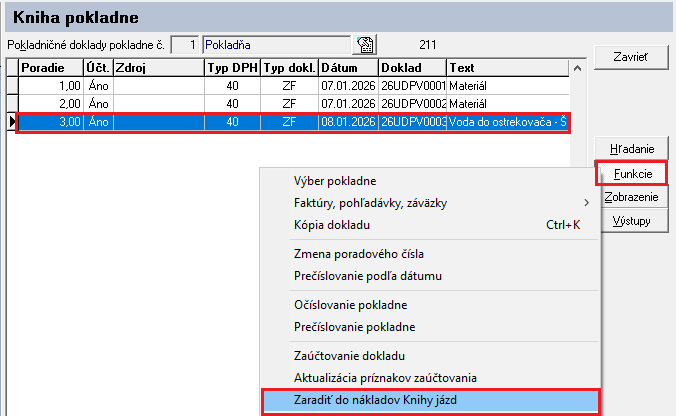Select Zaradiť do nákladov Knihy jázd
Screen dimensions: 676x416
click(x=430, y=402)
